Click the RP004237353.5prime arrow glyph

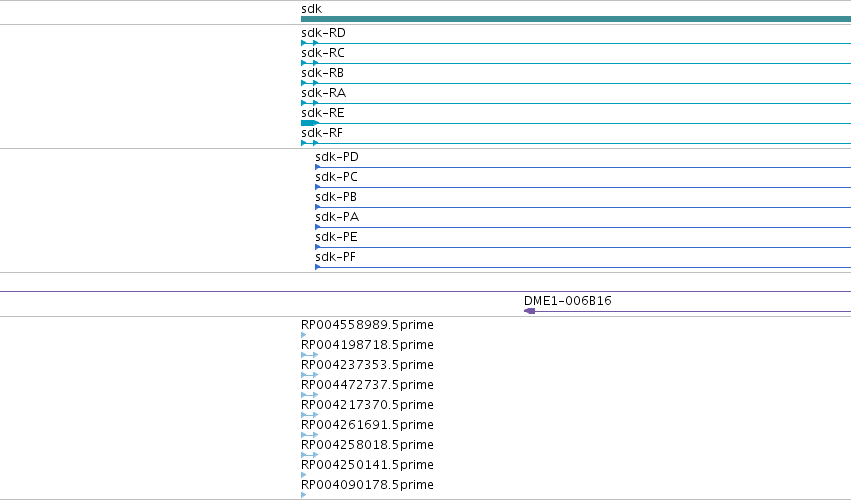click(x=310, y=375)
